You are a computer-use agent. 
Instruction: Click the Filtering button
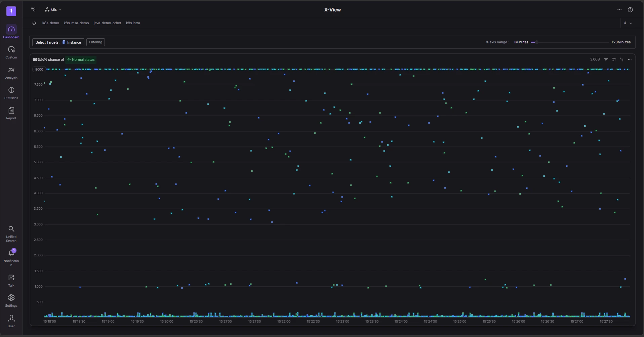95,42
